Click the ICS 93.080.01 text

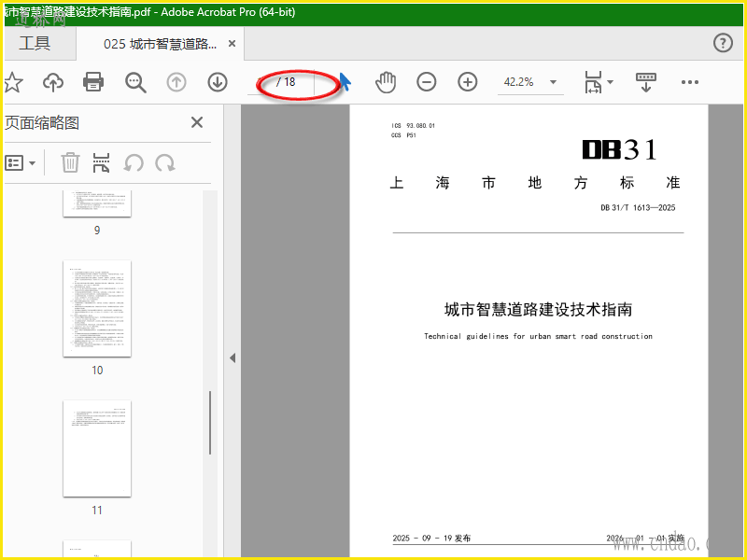click(413, 126)
